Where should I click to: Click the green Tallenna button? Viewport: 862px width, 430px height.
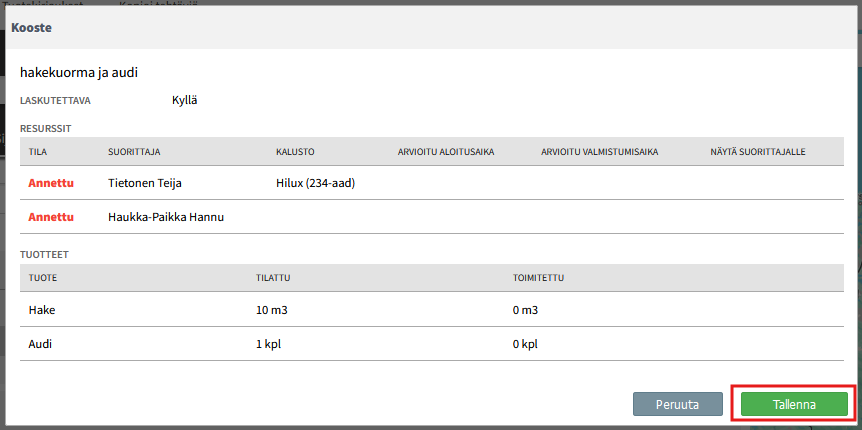tap(794, 404)
